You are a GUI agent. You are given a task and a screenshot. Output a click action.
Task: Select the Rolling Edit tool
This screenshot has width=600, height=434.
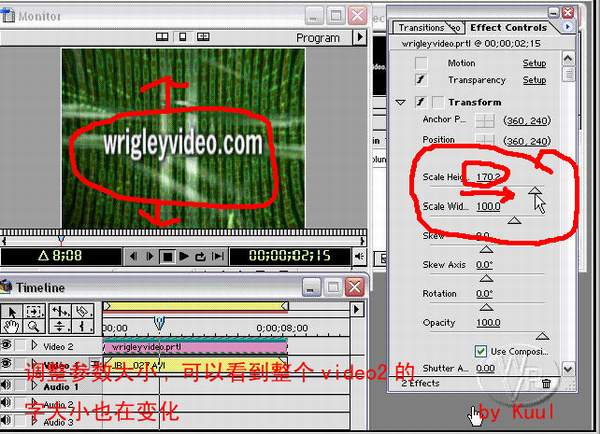[x=60, y=312]
